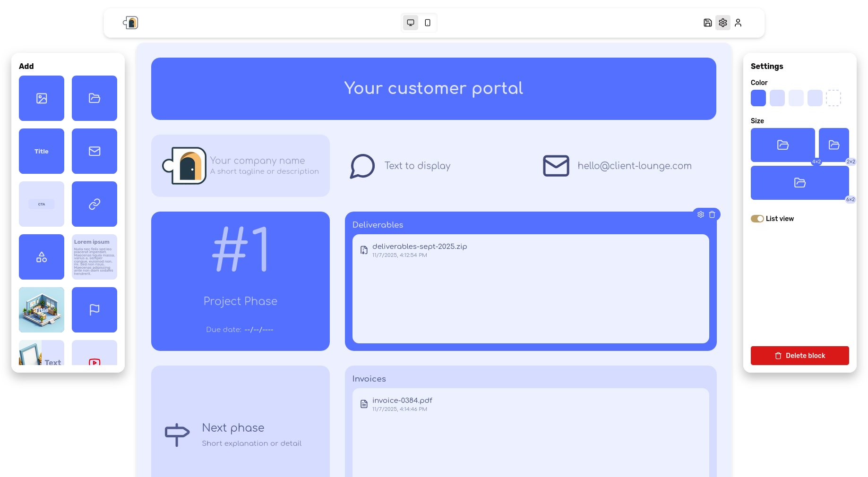
Task: Add a Title block from the Add panel
Action: coord(42,151)
